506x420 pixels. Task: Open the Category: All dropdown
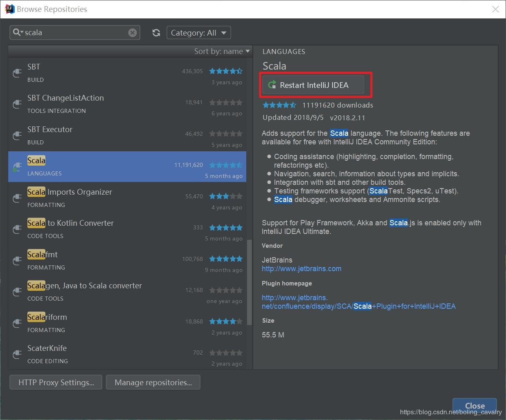click(x=199, y=33)
